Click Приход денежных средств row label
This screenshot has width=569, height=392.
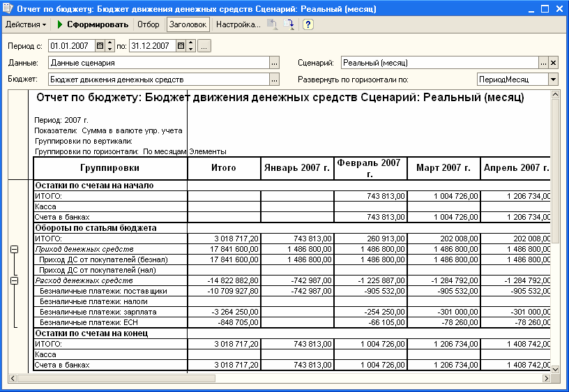[x=84, y=249]
